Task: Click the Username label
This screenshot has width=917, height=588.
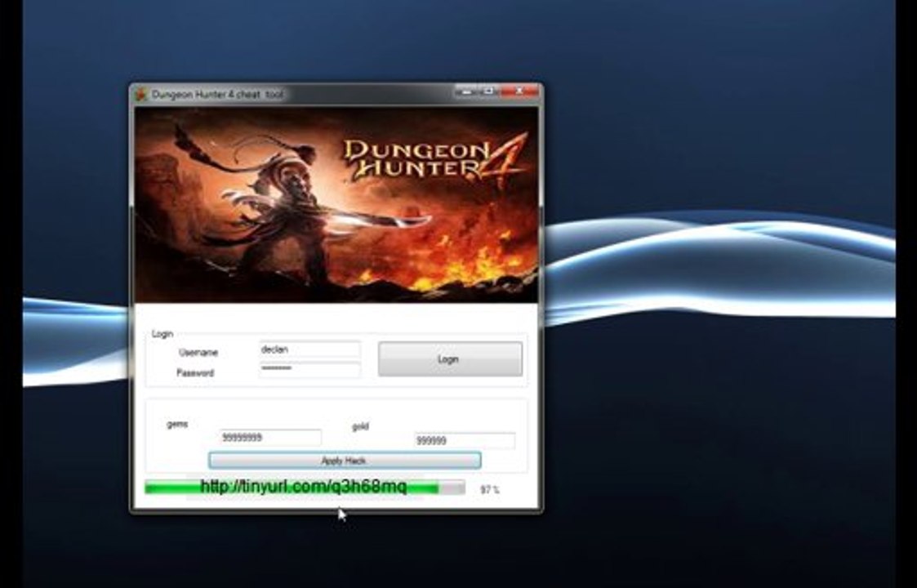Action: [198, 352]
